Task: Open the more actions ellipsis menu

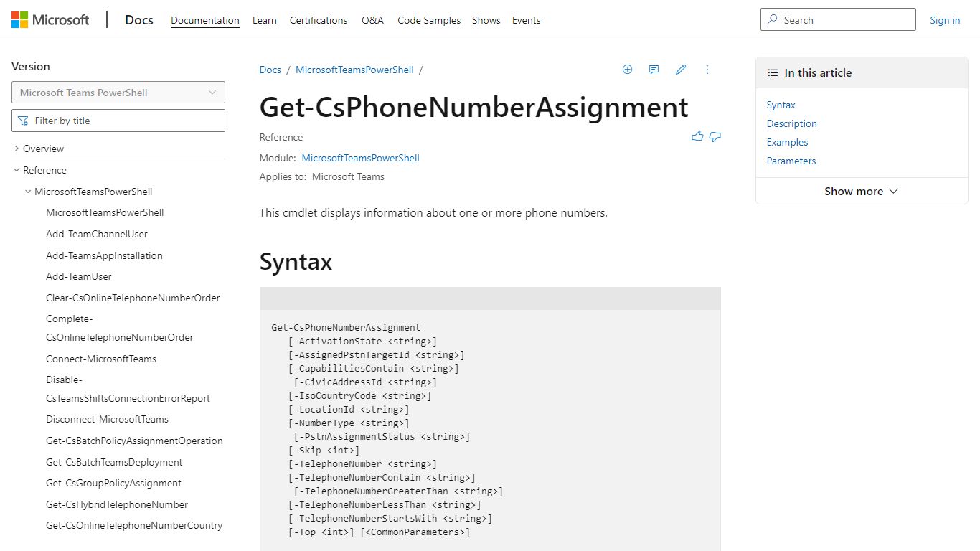Action: pyautogui.click(x=707, y=70)
